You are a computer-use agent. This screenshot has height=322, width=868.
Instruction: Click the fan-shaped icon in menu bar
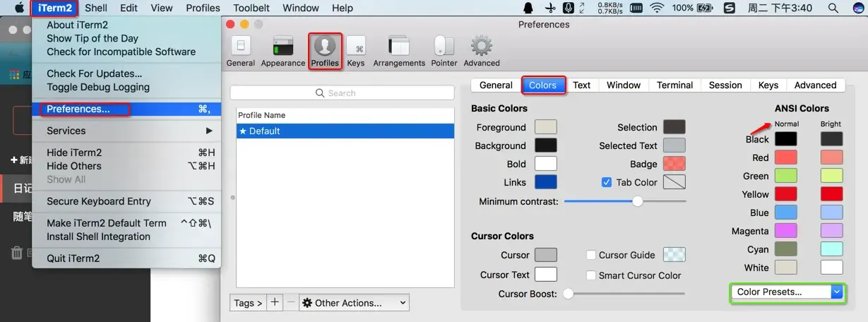coord(549,8)
